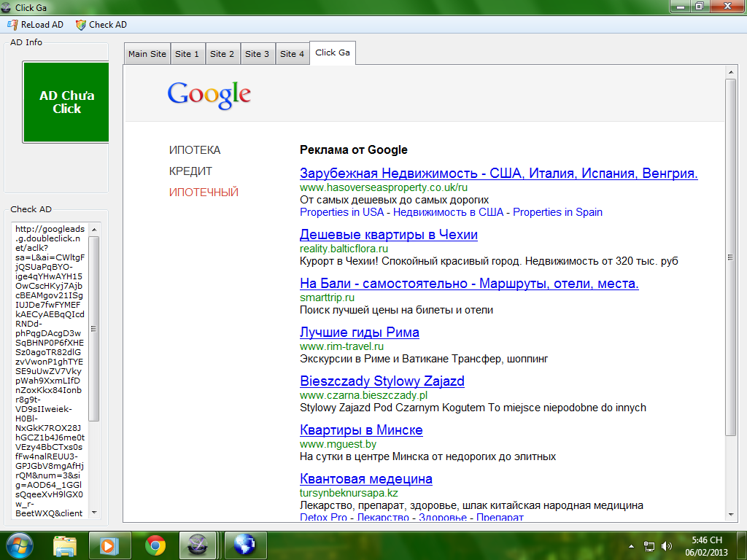Viewport: 747px width, 560px height.
Task: Switch to the Site 1 tab
Action: click(x=187, y=54)
